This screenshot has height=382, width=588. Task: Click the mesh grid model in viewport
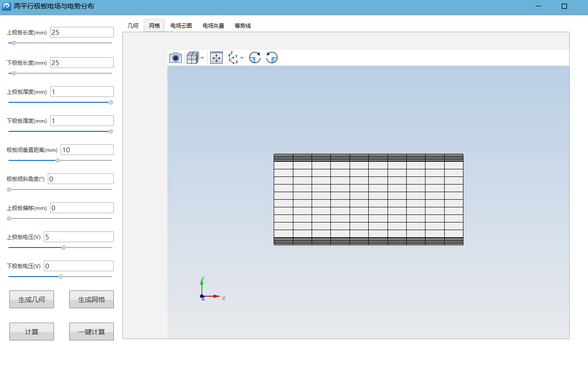368,199
